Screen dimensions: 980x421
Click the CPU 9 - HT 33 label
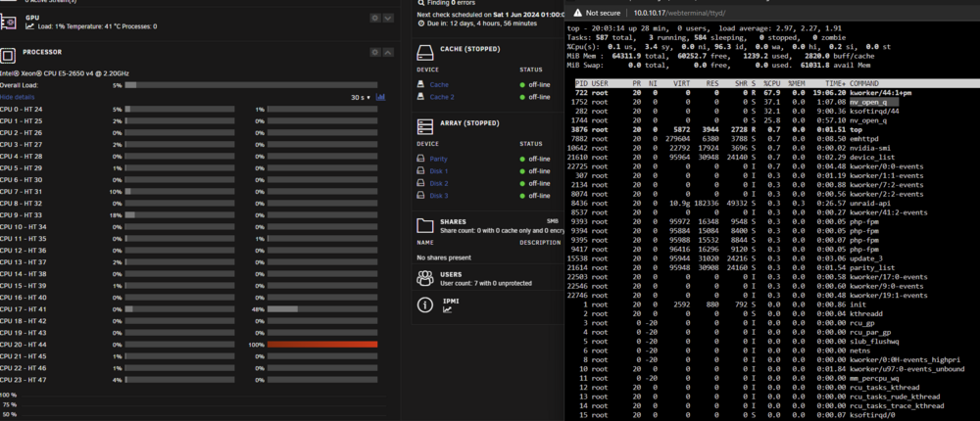[22, 214]
